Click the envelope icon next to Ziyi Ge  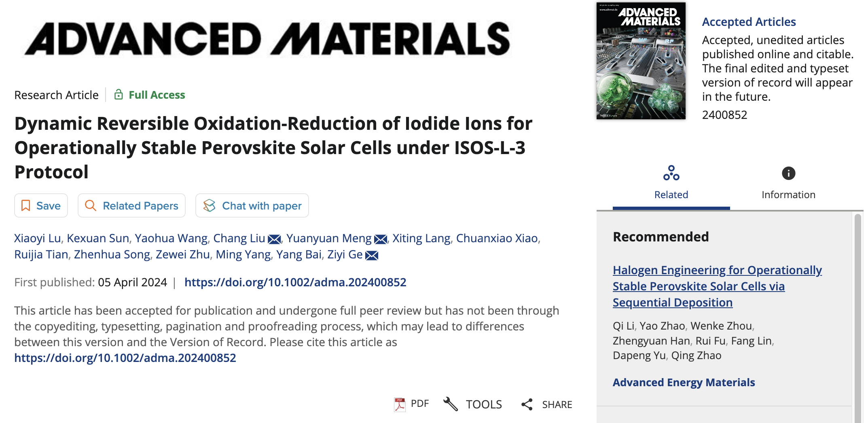click(372, 256)
